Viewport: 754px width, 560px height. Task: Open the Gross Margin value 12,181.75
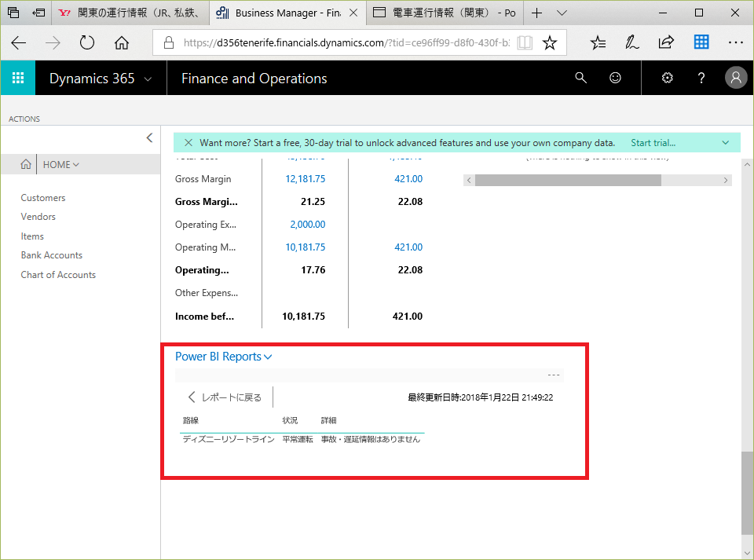306,179
